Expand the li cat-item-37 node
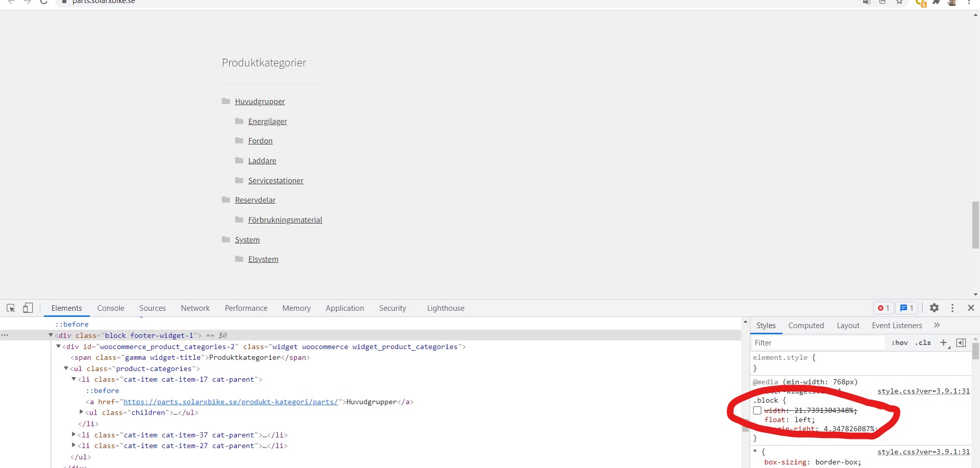This screenshot has width=980, height=468. (73, 435)
